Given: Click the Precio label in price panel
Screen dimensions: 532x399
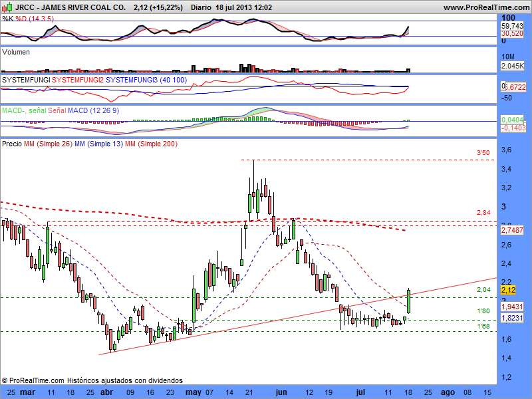Looking at the screenshot, I should pyautogui.click(x=12, y=144).
